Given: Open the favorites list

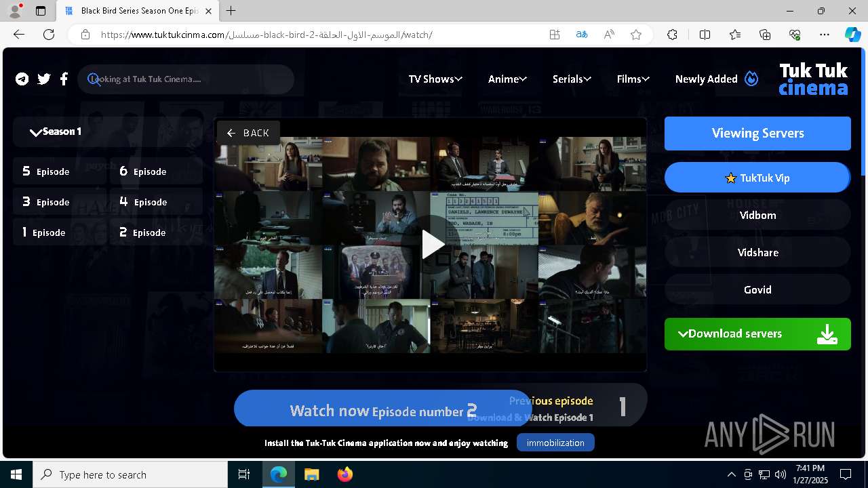Looking at the screenshot, I should 735,35.
